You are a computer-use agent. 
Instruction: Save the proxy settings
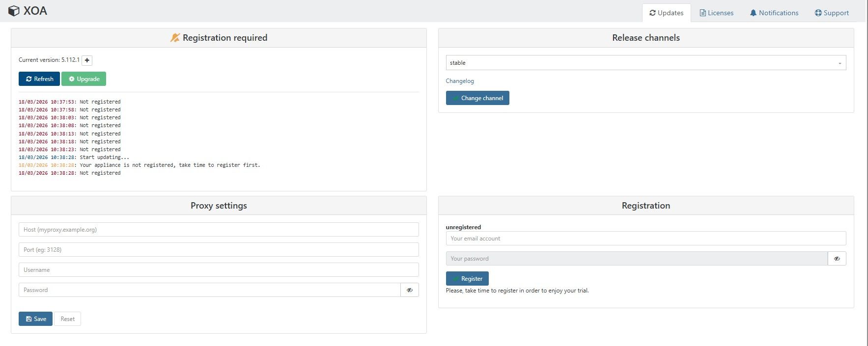click(35, 319)
